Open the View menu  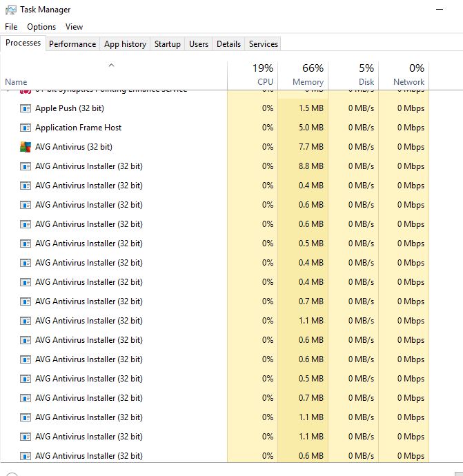tap(74, 27)
